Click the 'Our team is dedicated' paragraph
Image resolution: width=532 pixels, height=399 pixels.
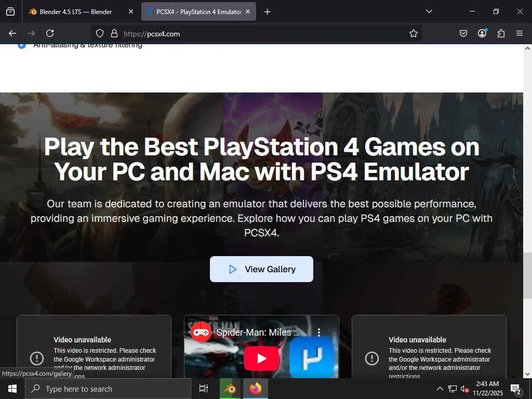pos(262,218)
